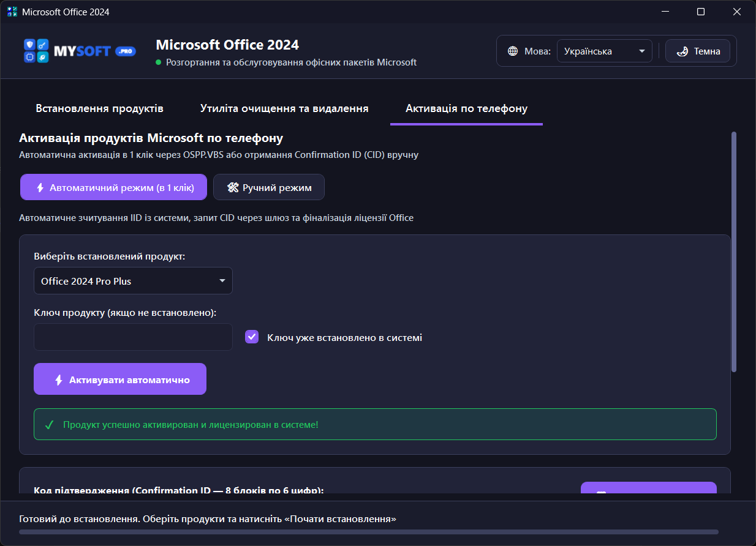This screenshot has height=546, width=756.
Task: Click the lightning icon on Автоматичний режим
Action: [x=40, y=188]
